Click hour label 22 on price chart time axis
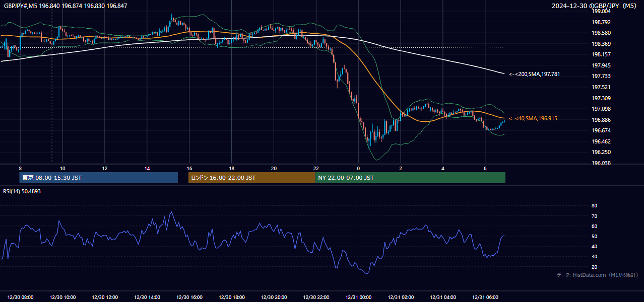The image size is (644, 302). [x=316, y=168]
